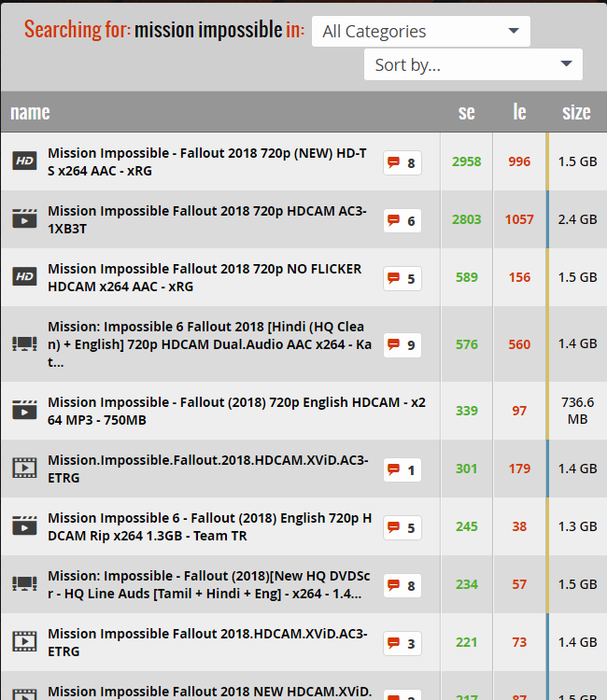
Task: Open 5 comments on the Team TR torrent
Action: click(402, 527)
